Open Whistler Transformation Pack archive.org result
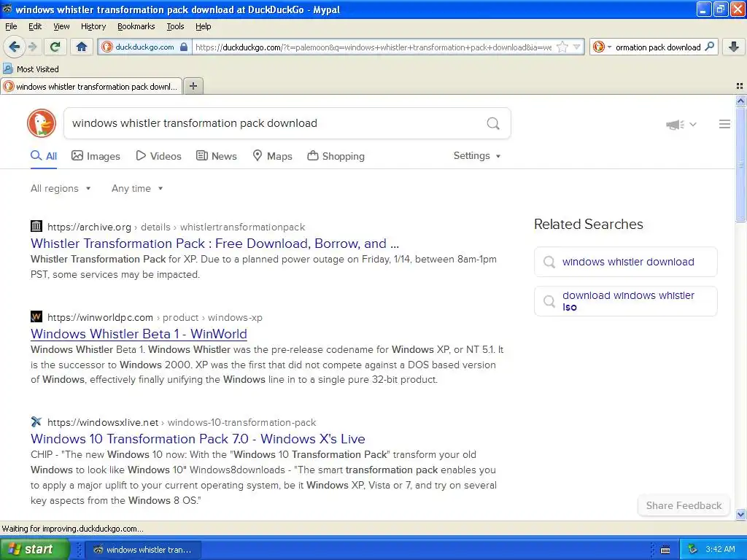747x560 pixels. [215, 244]
